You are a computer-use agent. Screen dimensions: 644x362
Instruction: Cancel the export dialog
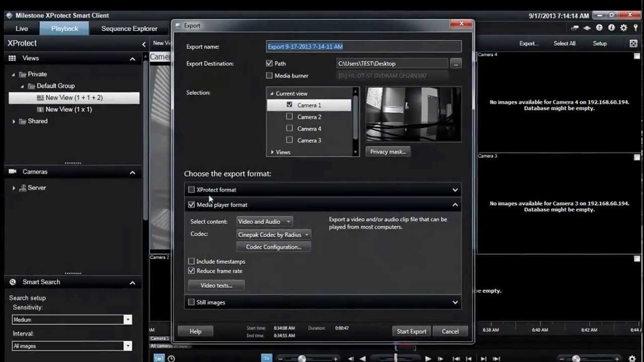450,331
